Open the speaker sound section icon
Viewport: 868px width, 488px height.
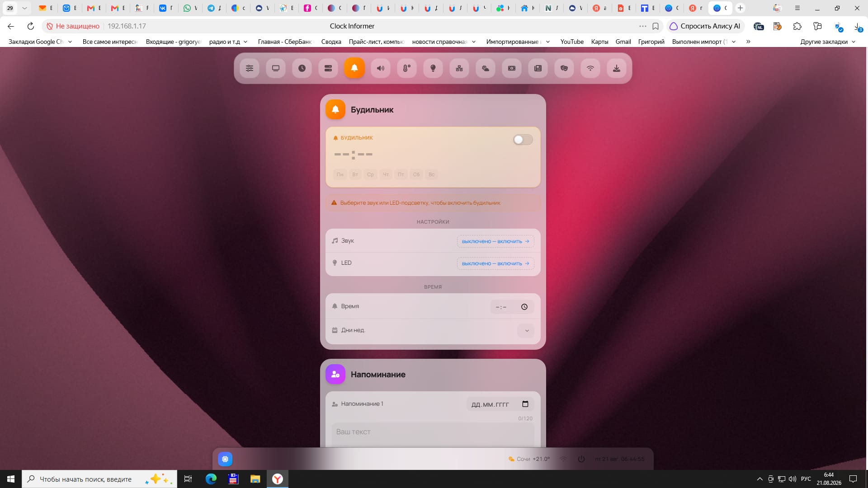tap(381, 68)
